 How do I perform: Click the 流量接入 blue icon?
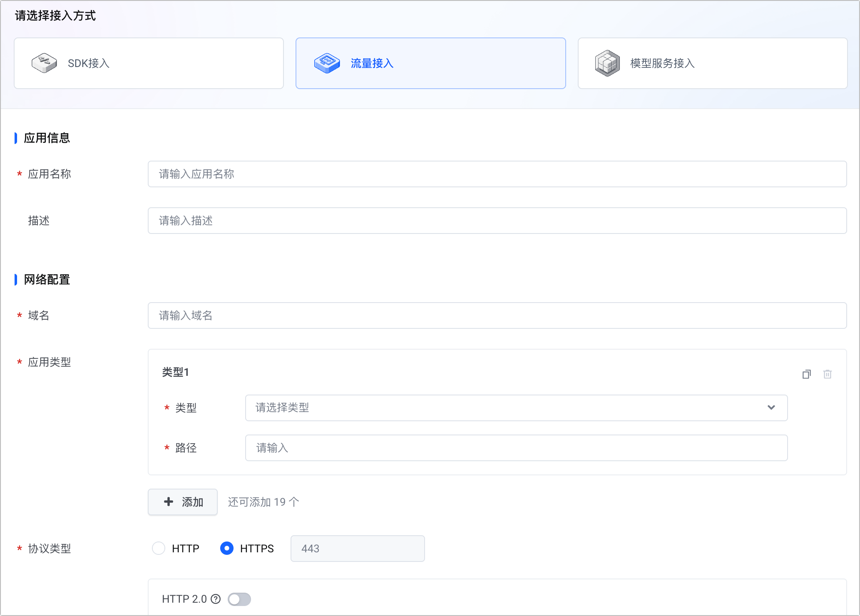(327, 63)
